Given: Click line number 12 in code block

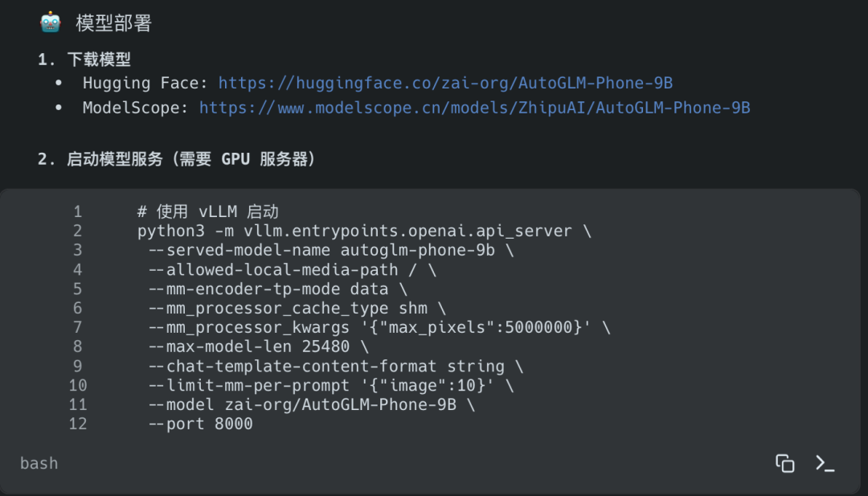Looking at the screenshot, I should coord(77,424).
